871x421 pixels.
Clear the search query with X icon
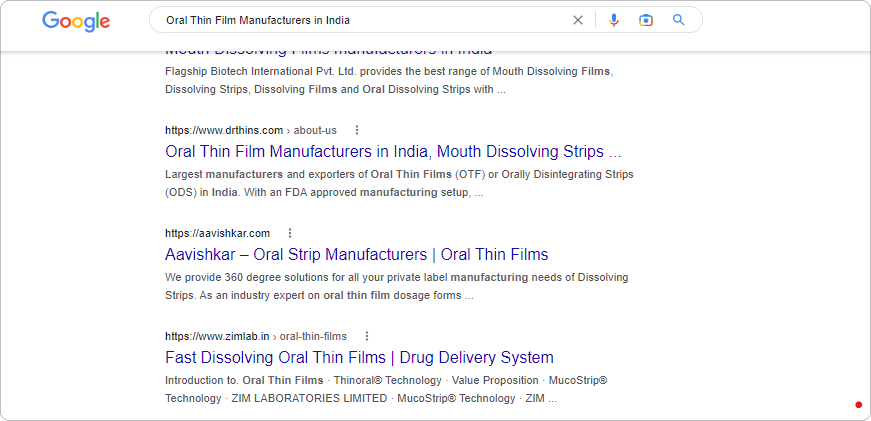[578, 21]
